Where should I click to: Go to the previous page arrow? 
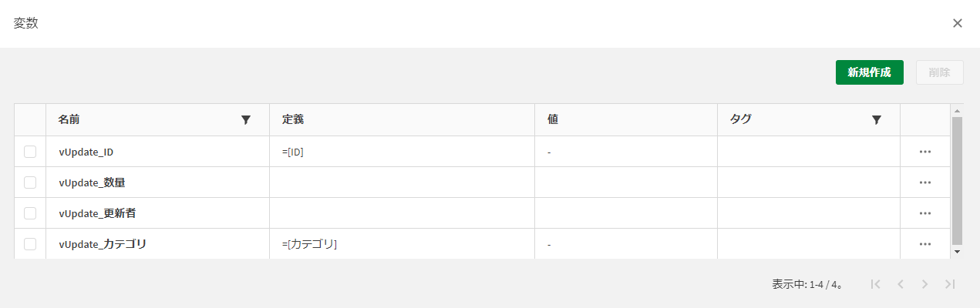coord(900,284)
